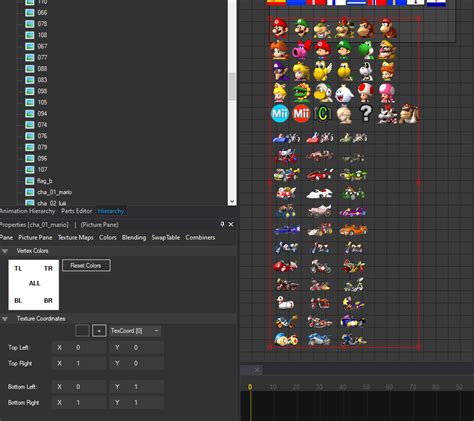The width and height of the screenshot is (474, 421).
Task: Select the pink Birdo head icon
Action: coord(301,50)
